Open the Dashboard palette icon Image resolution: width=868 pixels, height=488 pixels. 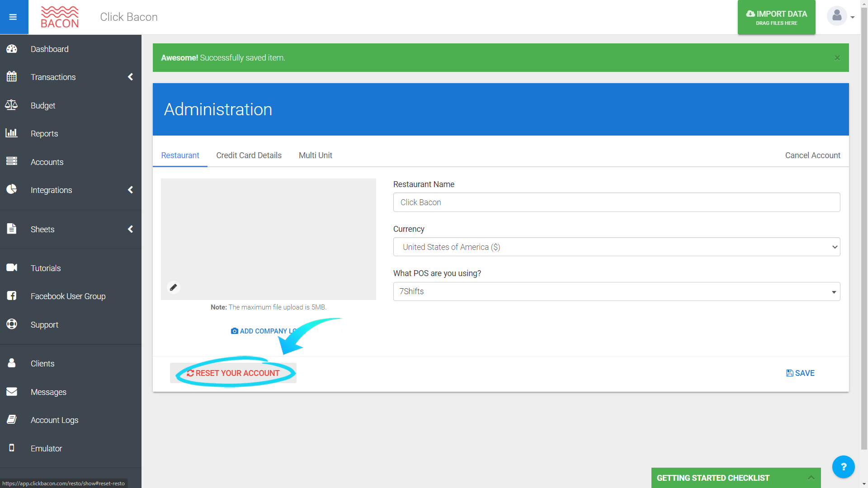click(x=12, y=49)
